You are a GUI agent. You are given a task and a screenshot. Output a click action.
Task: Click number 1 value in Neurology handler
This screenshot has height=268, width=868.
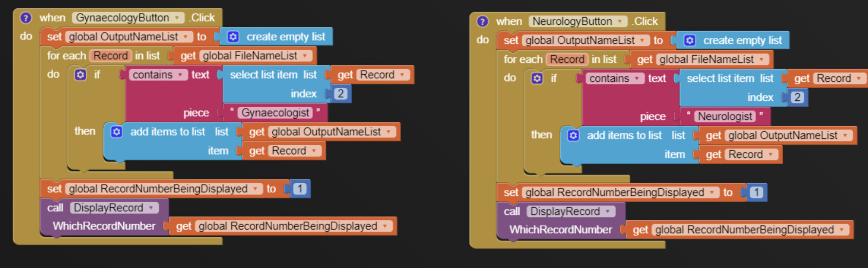[x=756, y=192]
